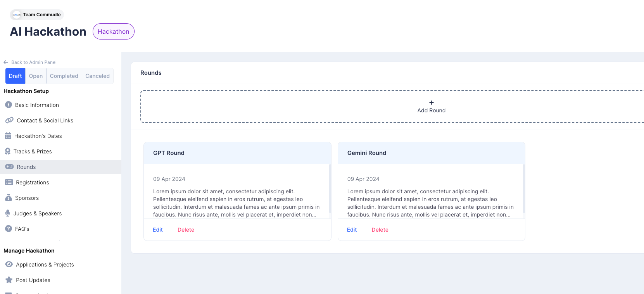
Task: Click the Hackathon's Dates calendar icon
Action: [x=8, y=136]
